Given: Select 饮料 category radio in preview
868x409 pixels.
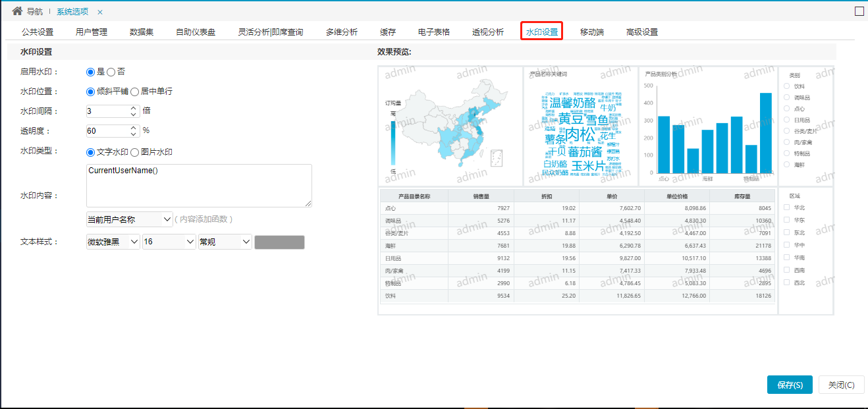Looking at the screenshot, I should click(786, 86).
